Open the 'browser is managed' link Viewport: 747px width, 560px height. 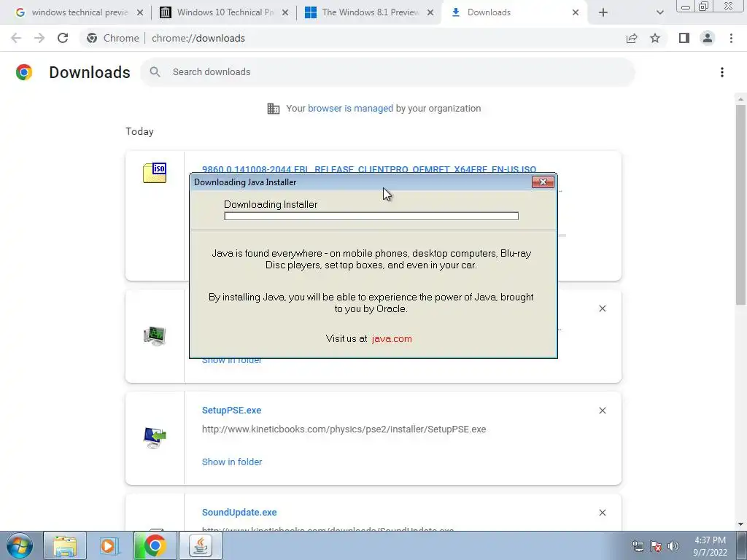[350, 108]
